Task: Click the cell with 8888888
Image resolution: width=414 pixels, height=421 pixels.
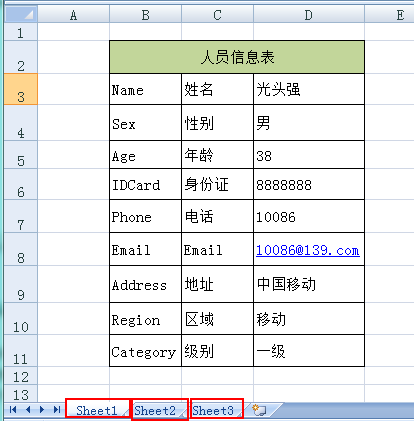Action: [309, 184]
